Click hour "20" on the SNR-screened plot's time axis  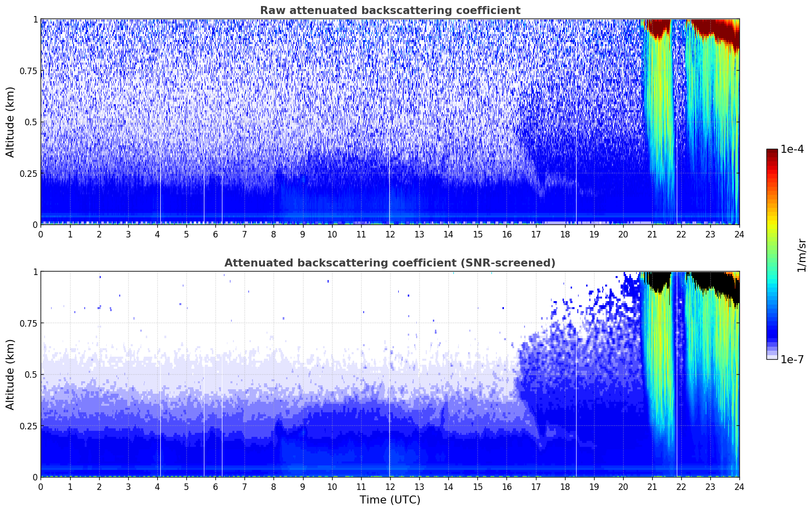coord(623,486)
